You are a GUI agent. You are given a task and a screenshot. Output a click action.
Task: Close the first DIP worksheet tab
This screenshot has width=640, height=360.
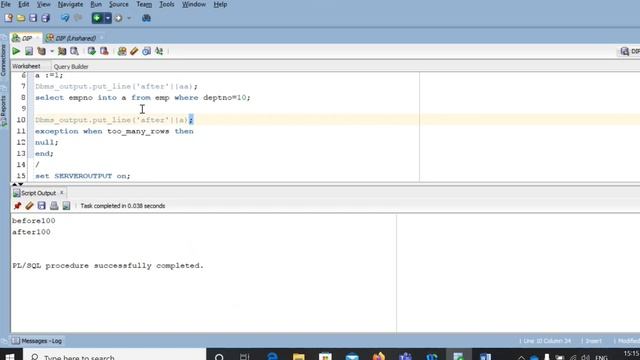(38, 38)
